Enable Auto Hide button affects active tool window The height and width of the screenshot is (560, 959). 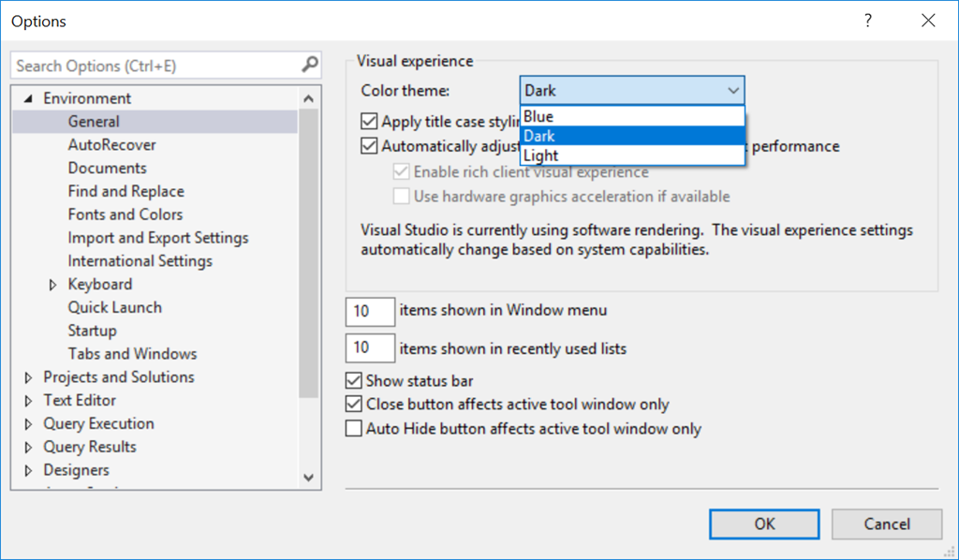click(x=354, y=428)
